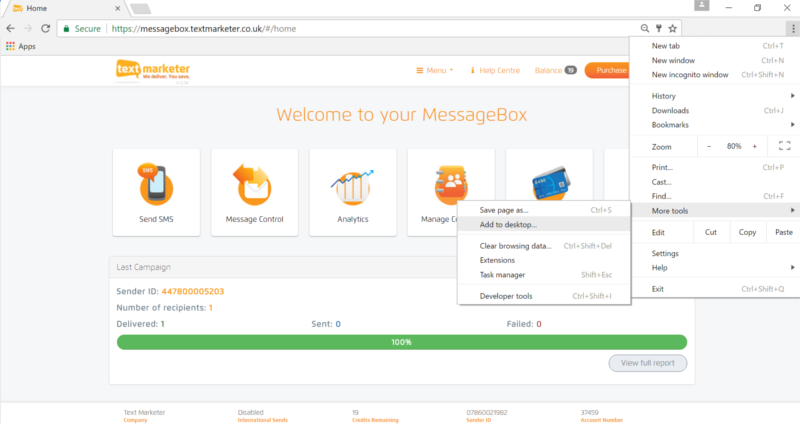Click the Text Marketer logo

click(x=152, y=71)
